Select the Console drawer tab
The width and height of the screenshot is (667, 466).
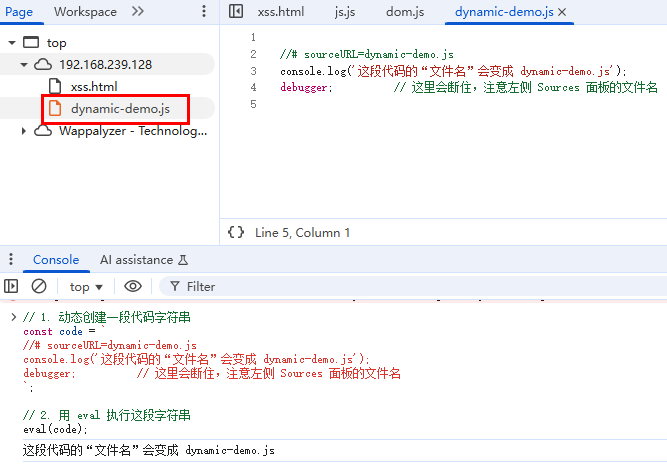56,260
